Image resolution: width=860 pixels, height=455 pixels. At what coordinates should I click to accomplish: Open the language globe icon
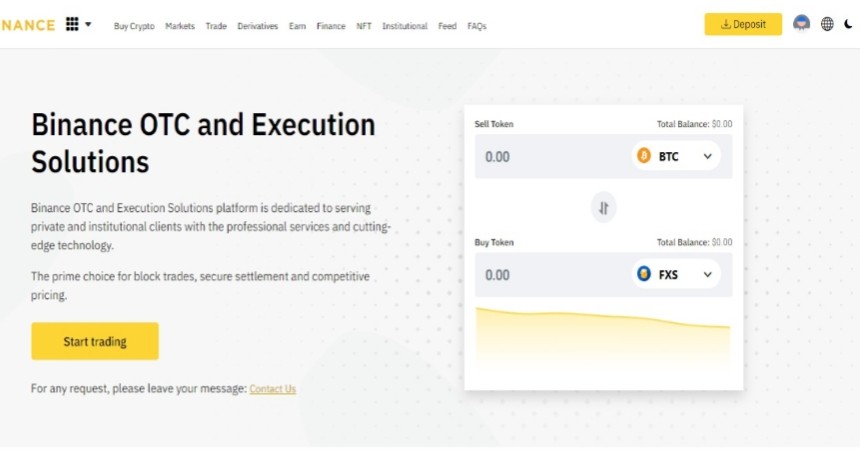click(827, 24)
